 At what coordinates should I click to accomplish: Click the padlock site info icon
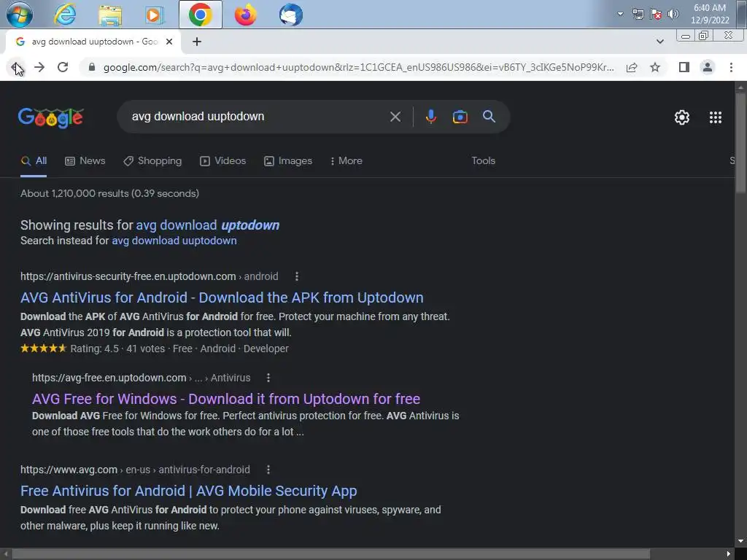(x=92, y=67)
